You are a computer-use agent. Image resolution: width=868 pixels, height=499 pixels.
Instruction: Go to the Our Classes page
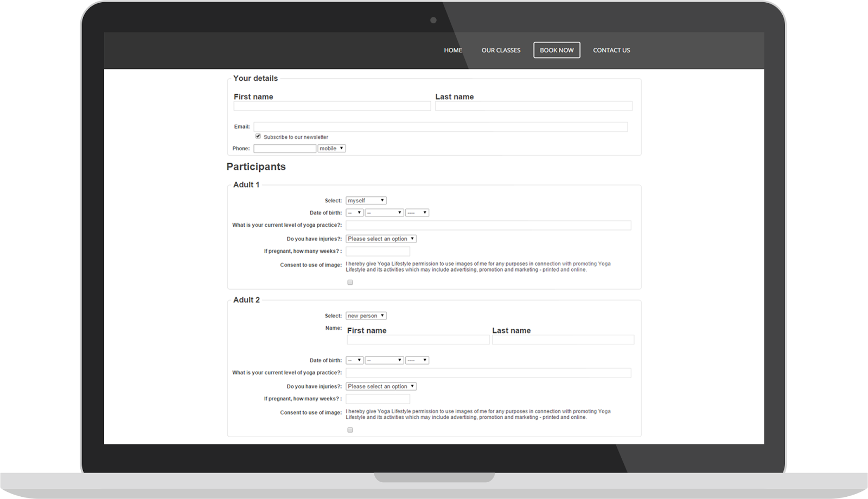[501, 50]
